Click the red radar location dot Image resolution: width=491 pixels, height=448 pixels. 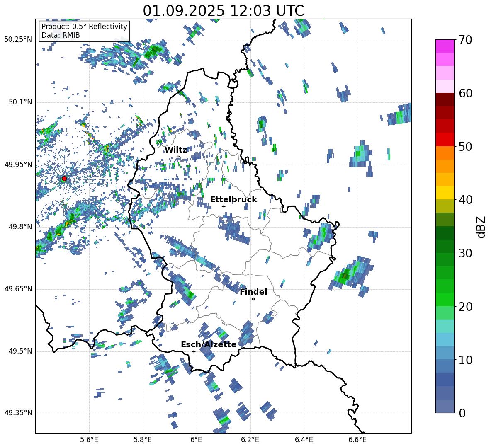64,179
